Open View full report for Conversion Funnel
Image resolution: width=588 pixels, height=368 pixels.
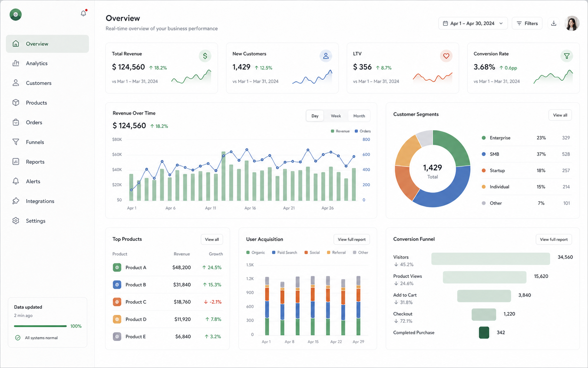pos(554,240)
